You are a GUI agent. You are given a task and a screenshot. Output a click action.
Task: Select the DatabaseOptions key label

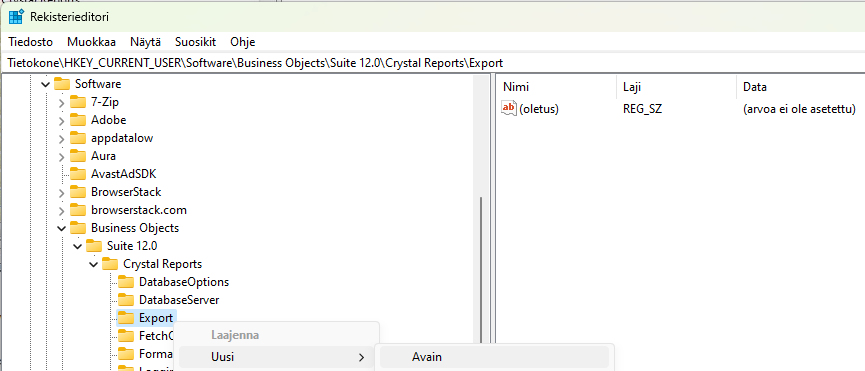(184, 282)
